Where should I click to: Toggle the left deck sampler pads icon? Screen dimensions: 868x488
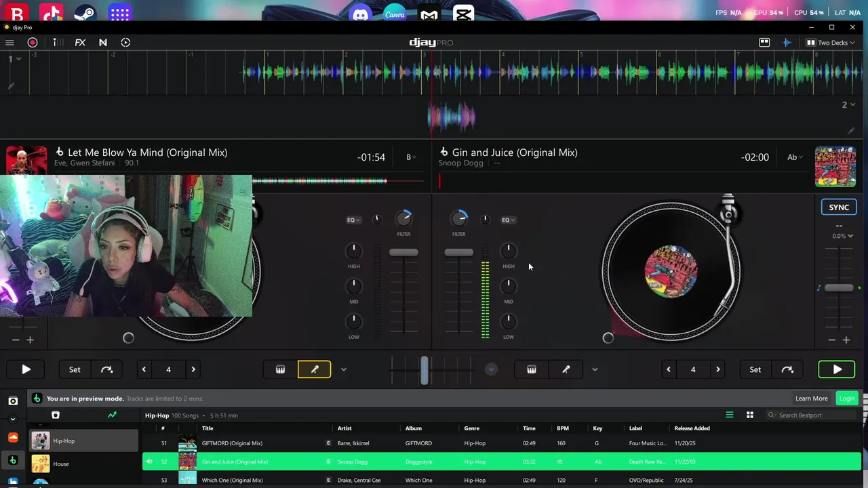tap(280, 369)
